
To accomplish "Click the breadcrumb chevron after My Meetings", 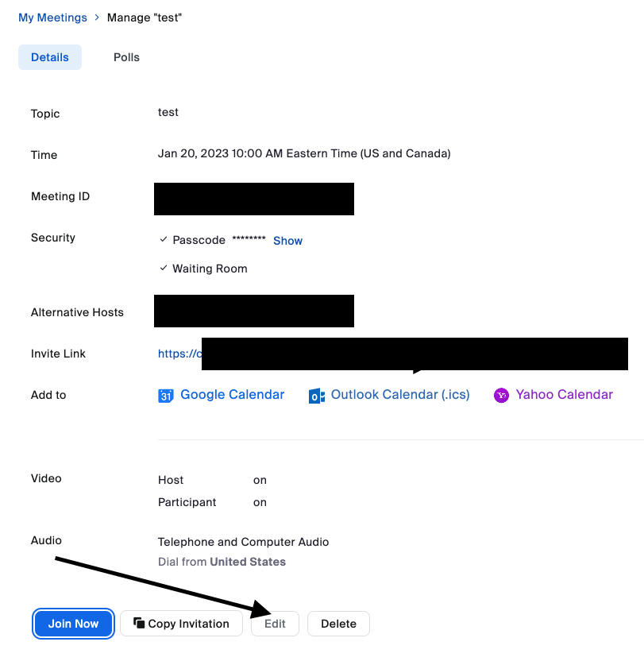I will (97, 17).
